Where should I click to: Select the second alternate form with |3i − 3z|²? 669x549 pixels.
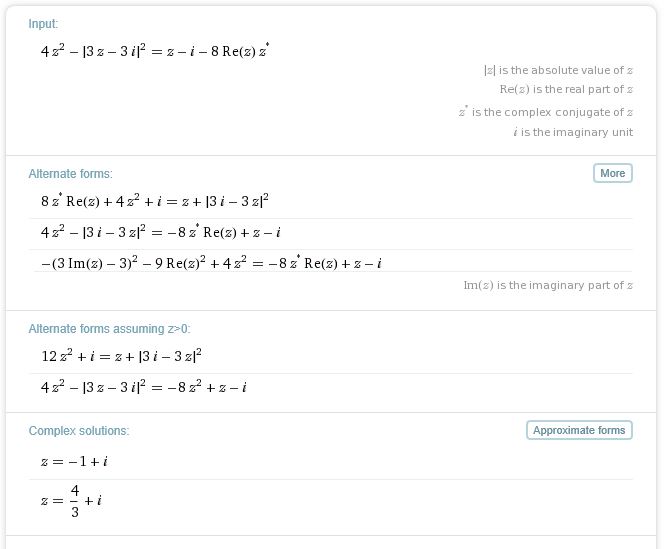(158, 233)
